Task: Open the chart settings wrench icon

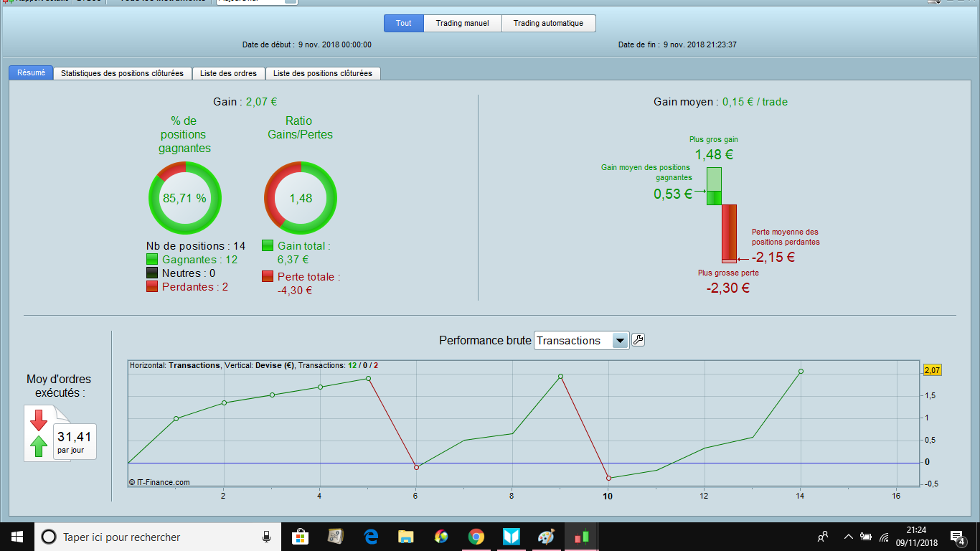Action: click(x=638, y=340)
